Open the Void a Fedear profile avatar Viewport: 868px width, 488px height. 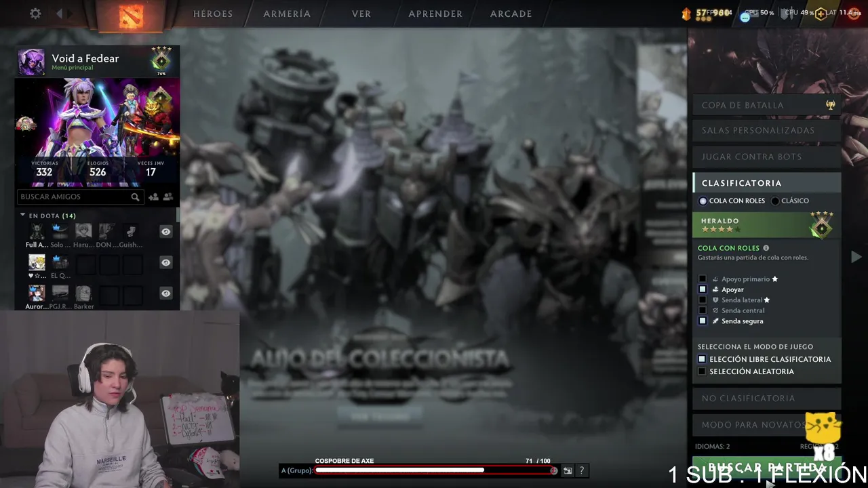pyautogui.click(x=31, y=62)
